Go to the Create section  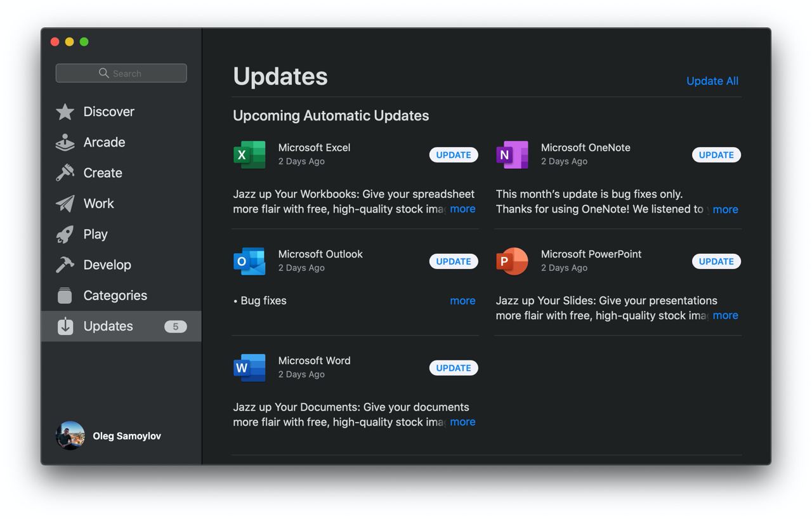pos(121,173)
